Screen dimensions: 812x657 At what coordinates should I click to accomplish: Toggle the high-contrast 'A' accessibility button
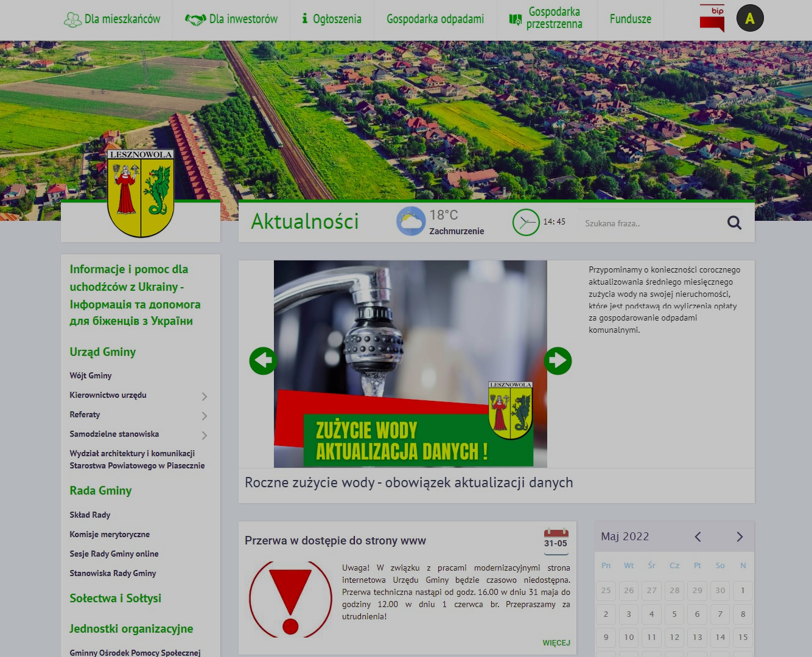pos(750,19)
